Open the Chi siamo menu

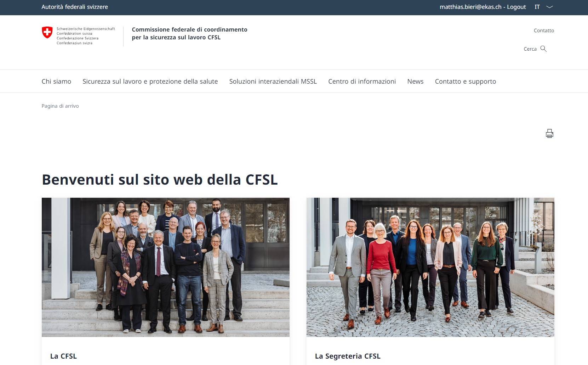tap(56, 82)
